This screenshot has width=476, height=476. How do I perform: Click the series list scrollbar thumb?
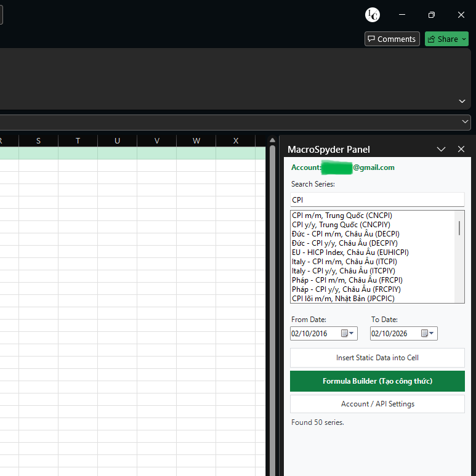pyautogui.click(x=459, y=228)
